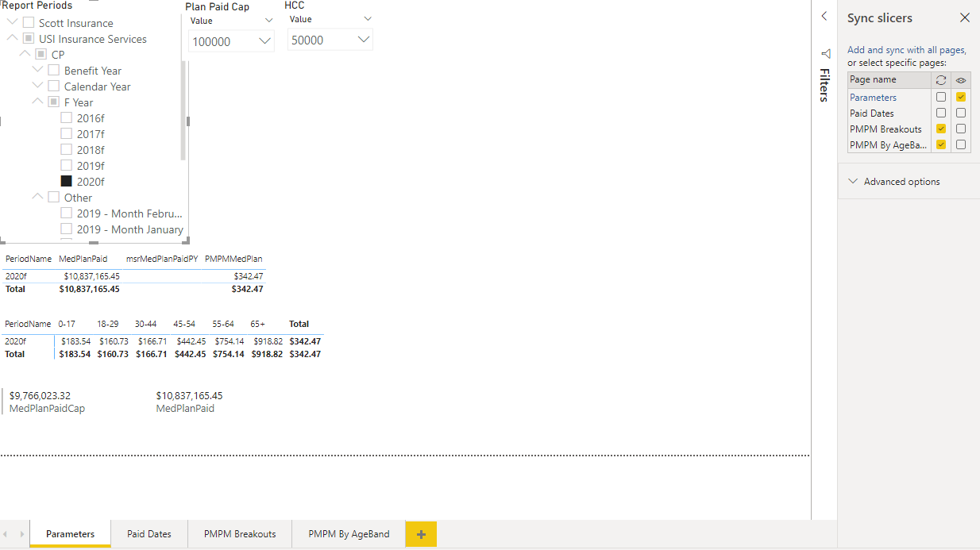Select the 2018f period checkbox
980x550 pixels.
pos(67,149)
